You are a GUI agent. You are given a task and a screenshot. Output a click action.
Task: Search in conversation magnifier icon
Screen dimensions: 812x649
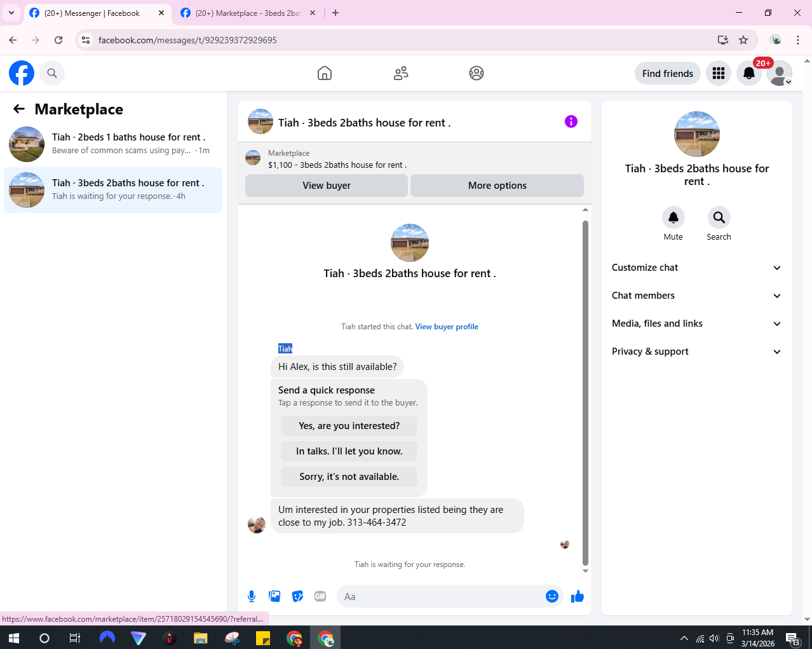[x=719, y=217]
